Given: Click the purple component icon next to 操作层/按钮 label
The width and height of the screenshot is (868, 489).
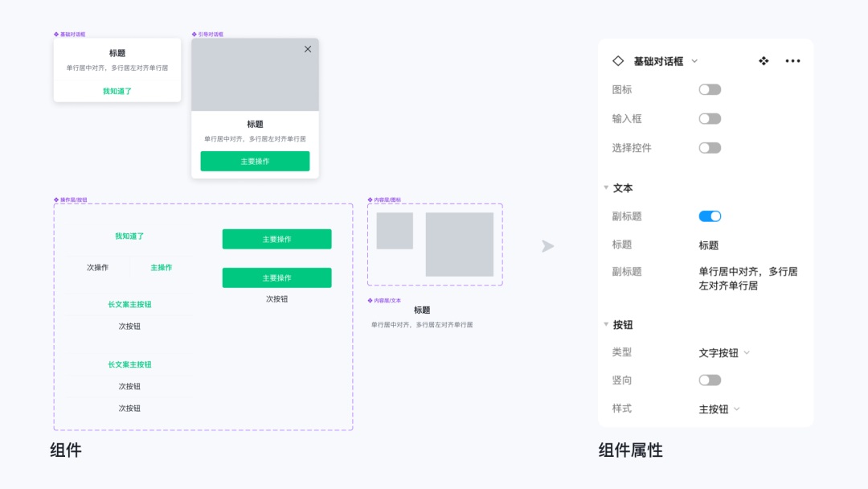Looking at the screenshot, I should [56, 200].
